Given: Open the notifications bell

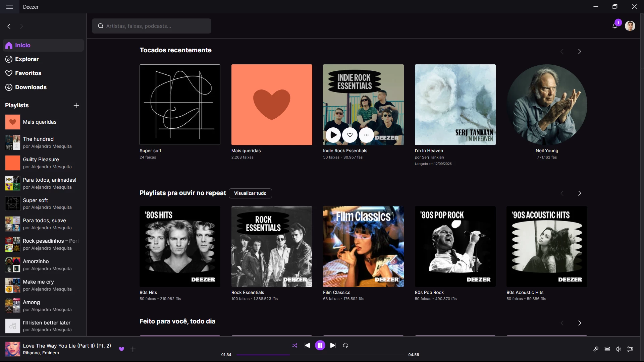Looking at the screenshot, I should pyautogui.click(x=614, y=26).
